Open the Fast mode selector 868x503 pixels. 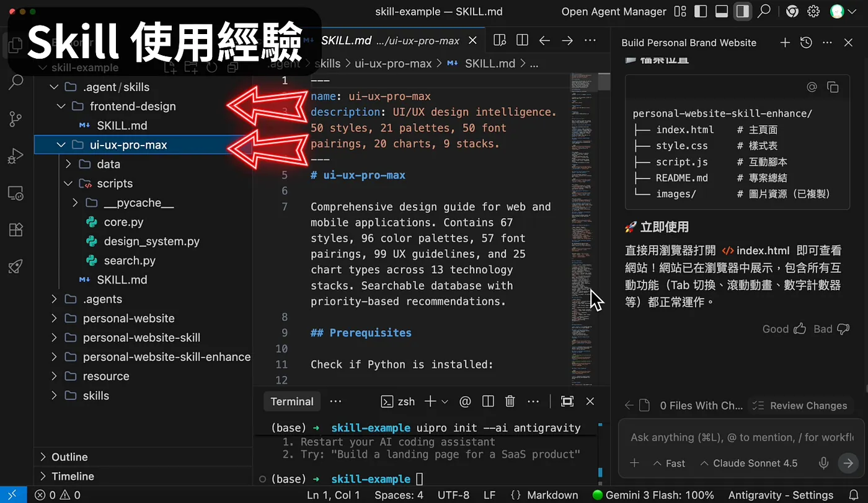pyautogui.click(x=669, y=463)
